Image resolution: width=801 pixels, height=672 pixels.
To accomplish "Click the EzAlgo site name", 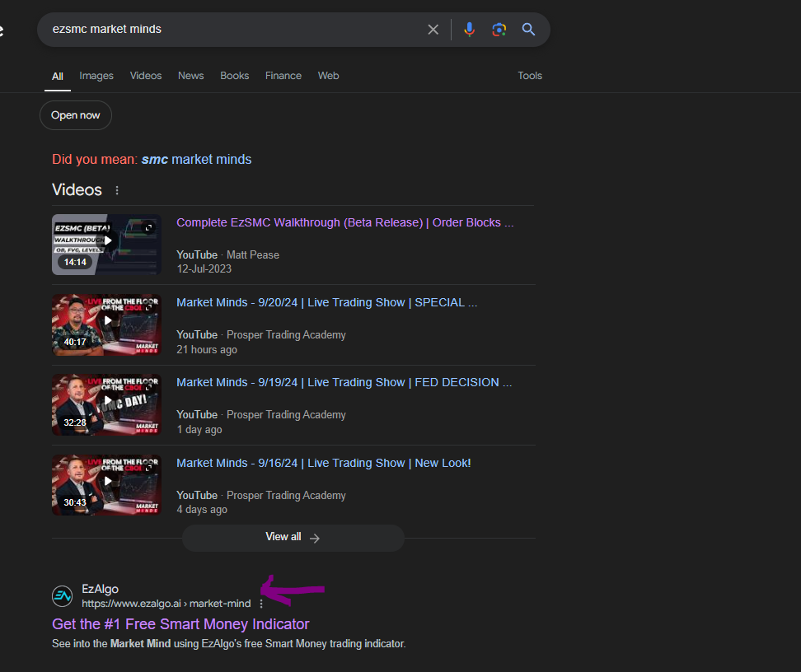I will tap(101, 589).
